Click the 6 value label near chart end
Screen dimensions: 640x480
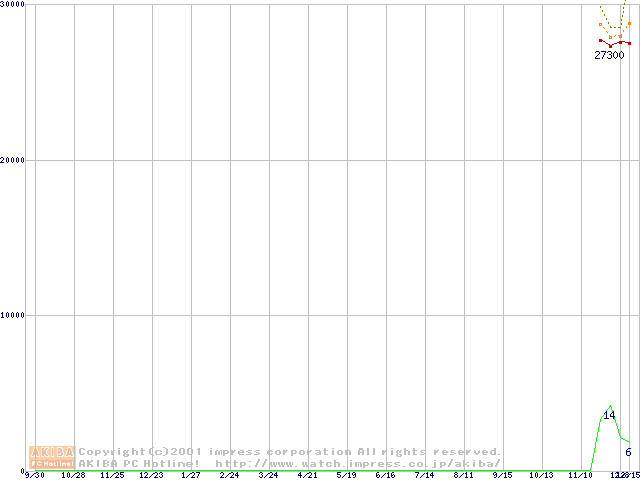coord(628,452)
